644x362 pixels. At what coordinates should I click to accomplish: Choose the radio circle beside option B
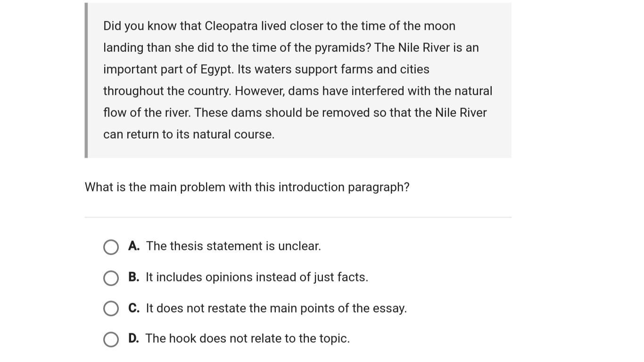(x=111, y=278)
